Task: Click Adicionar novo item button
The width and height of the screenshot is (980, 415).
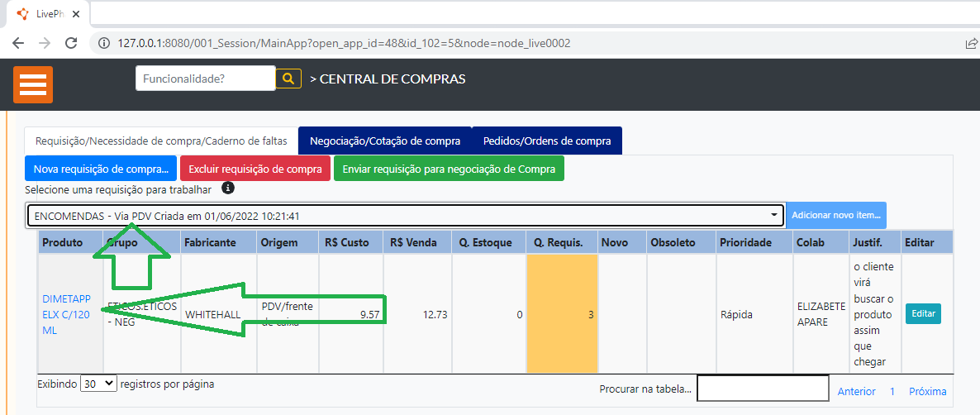Action: pyautogui.click(x=836, y=216)
